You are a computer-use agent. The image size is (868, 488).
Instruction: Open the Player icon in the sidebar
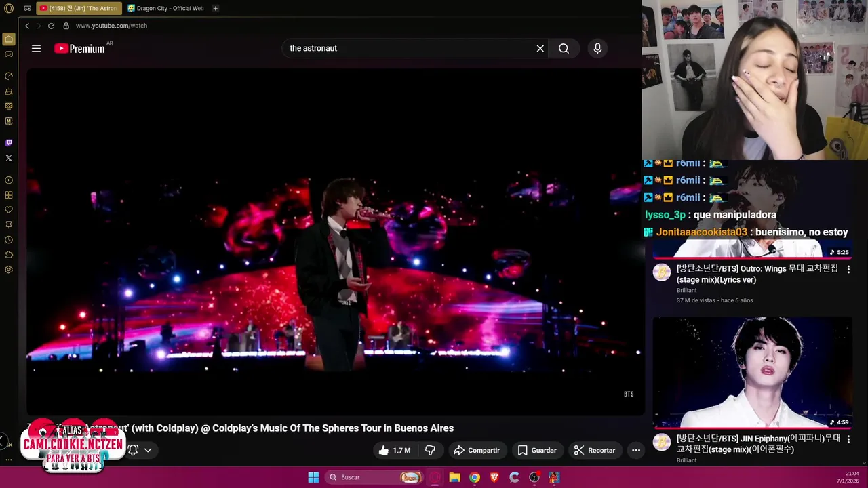coord(9,180)
